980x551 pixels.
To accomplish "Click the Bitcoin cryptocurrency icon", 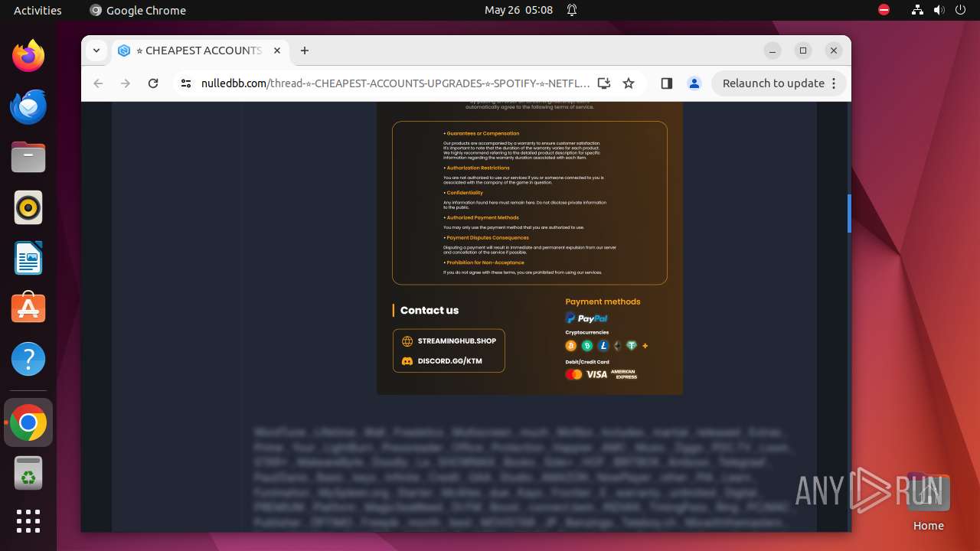I will coord(570,346).
